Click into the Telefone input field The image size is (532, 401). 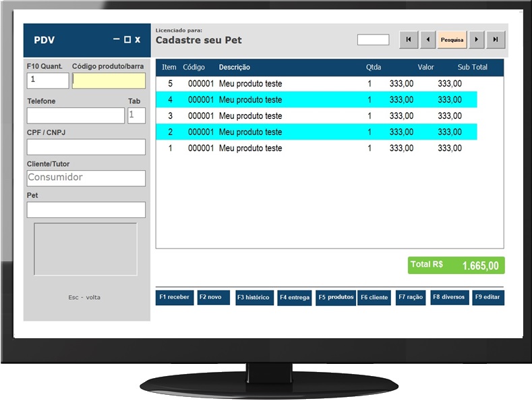(76, 115)
